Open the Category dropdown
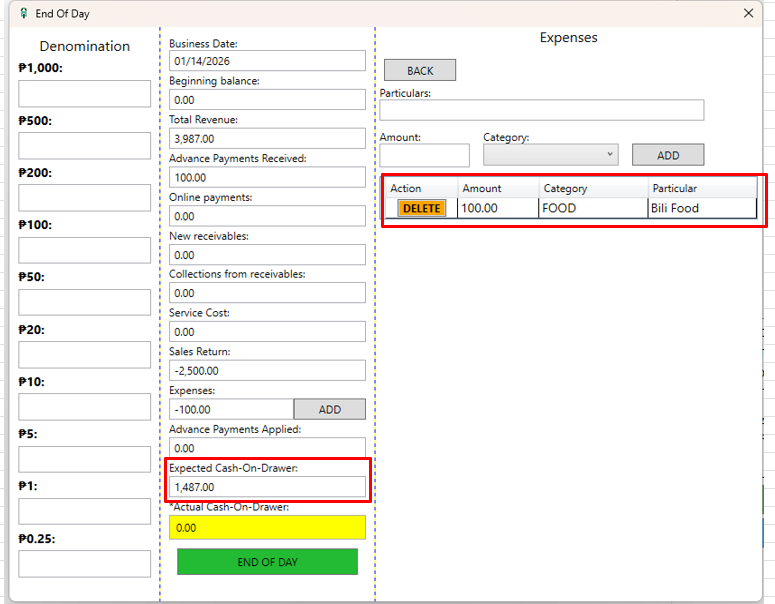This screenshot has height=604, width=775. 550,155
